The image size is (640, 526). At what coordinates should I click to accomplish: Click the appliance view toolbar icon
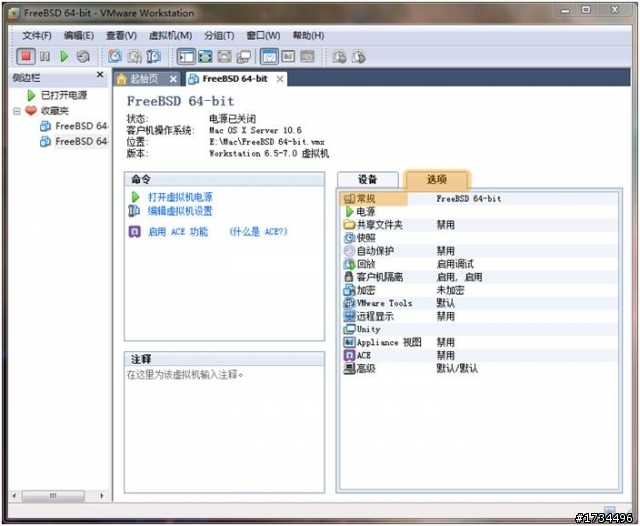point(288,56)
